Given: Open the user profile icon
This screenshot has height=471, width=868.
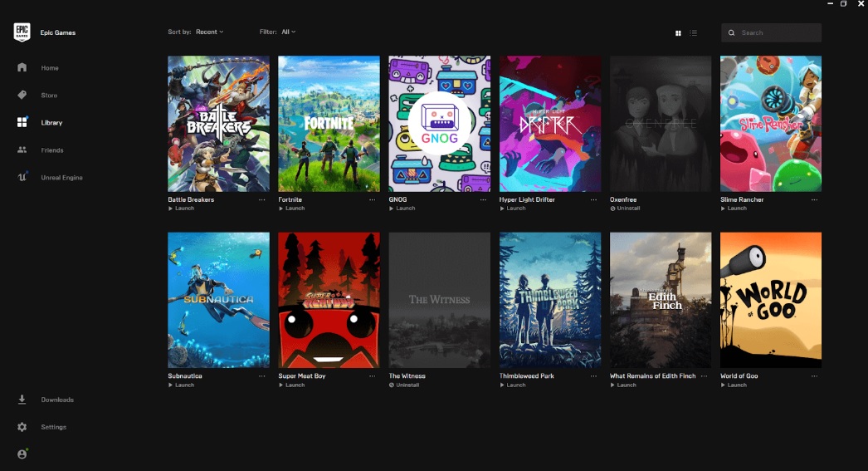Looking at the screenshot, I should tap(22, 454).
